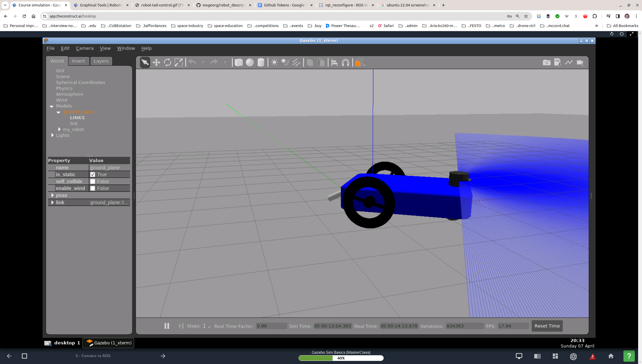Enable the self_collide checkbox

pos(93,181)
